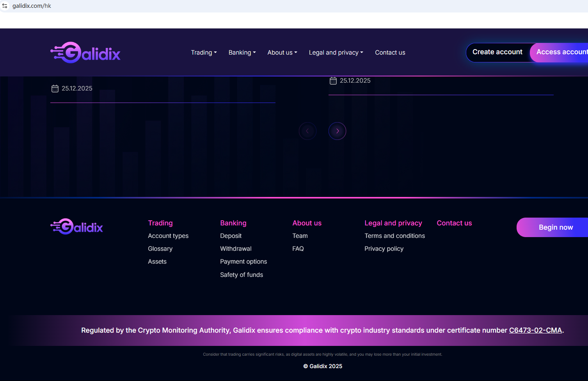
Task: Select Contact us in the top navigation
Action: click(x=390, y=53)
